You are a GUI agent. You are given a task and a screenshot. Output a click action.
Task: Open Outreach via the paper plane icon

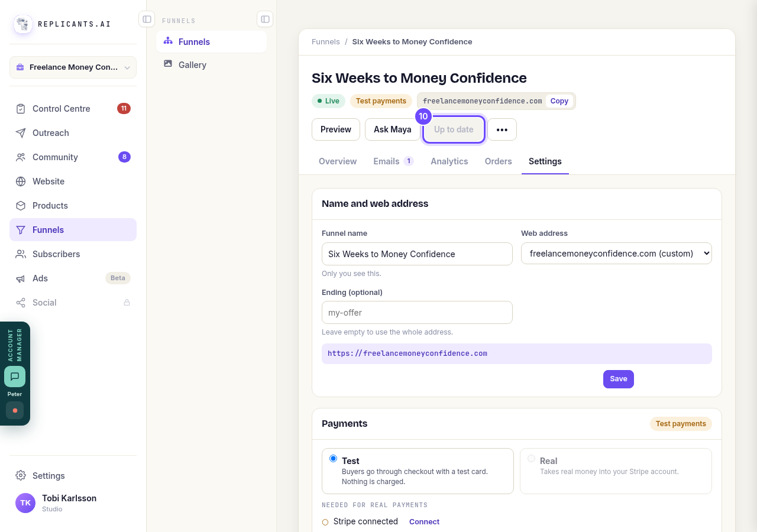pyautogui.click(x=21, y=133)
